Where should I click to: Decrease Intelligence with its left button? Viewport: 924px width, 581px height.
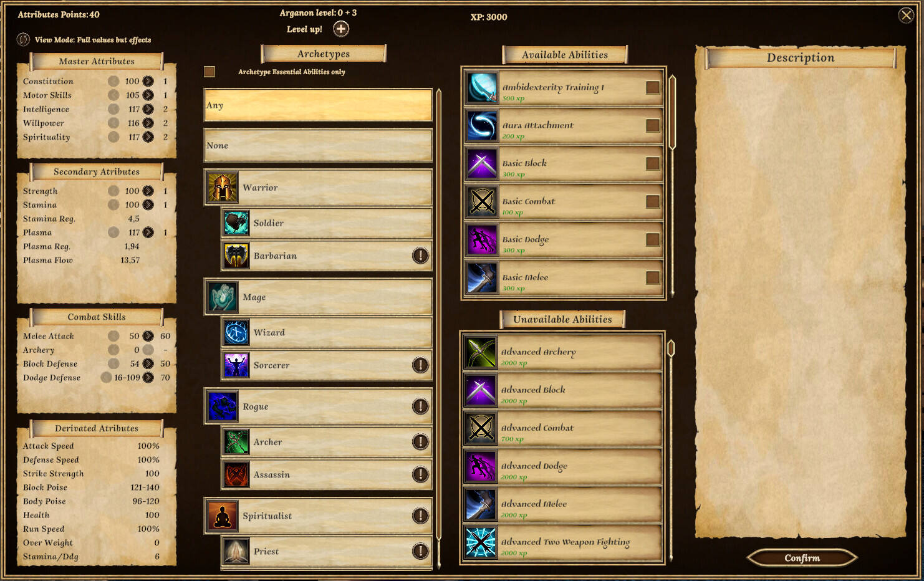113,109
